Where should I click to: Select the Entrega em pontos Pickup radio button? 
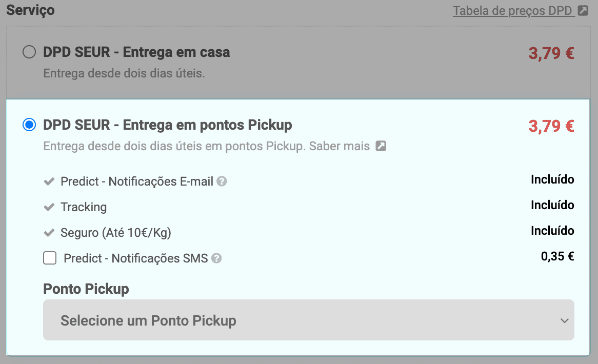[x=29, y=125]
